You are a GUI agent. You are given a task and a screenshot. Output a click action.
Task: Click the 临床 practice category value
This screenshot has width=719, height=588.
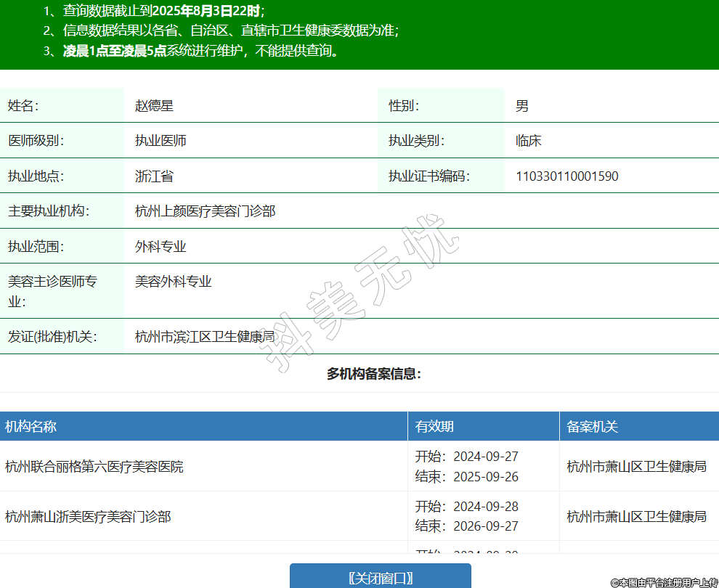(x=528, y=141)
